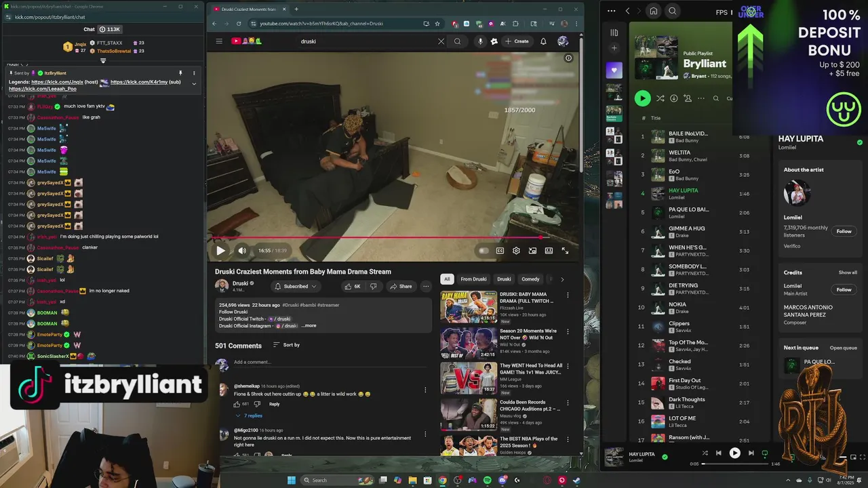
Task: Search within the Brylliant playlist
Action: [x=715, y=98]
